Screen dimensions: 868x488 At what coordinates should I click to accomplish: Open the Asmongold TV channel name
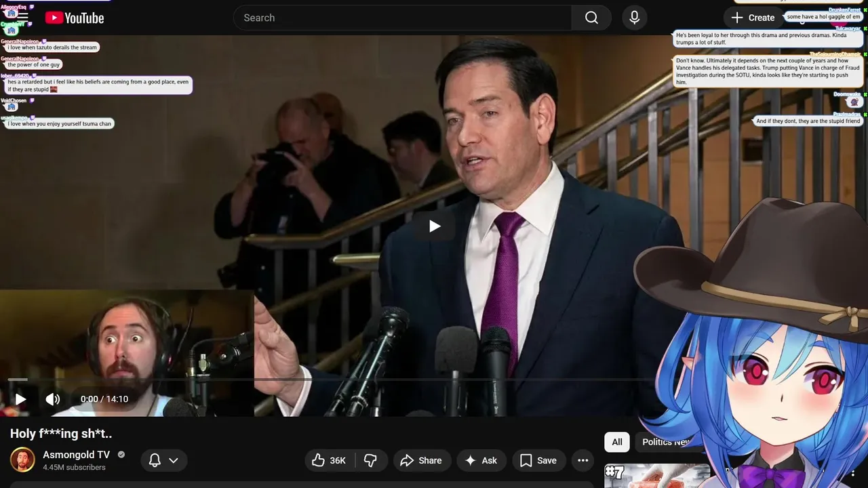coord(76,455)
